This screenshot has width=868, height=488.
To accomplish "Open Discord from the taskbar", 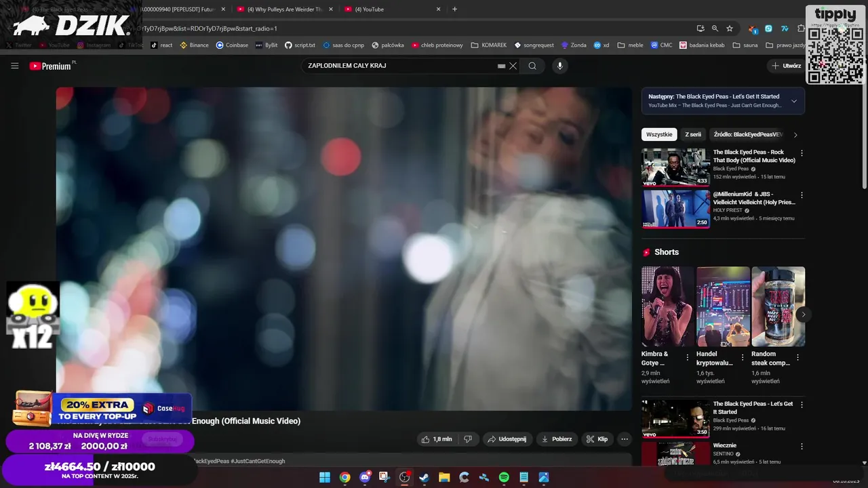I will pos(365,477).
